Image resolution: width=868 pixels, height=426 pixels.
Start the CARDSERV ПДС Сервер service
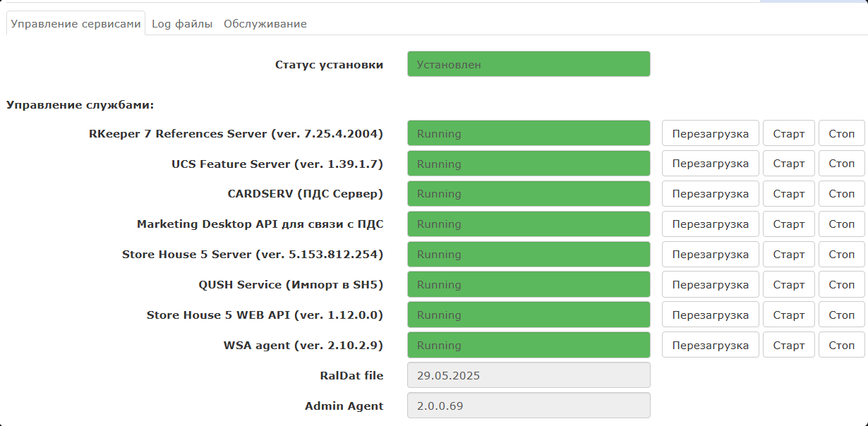tap(788, 194)
